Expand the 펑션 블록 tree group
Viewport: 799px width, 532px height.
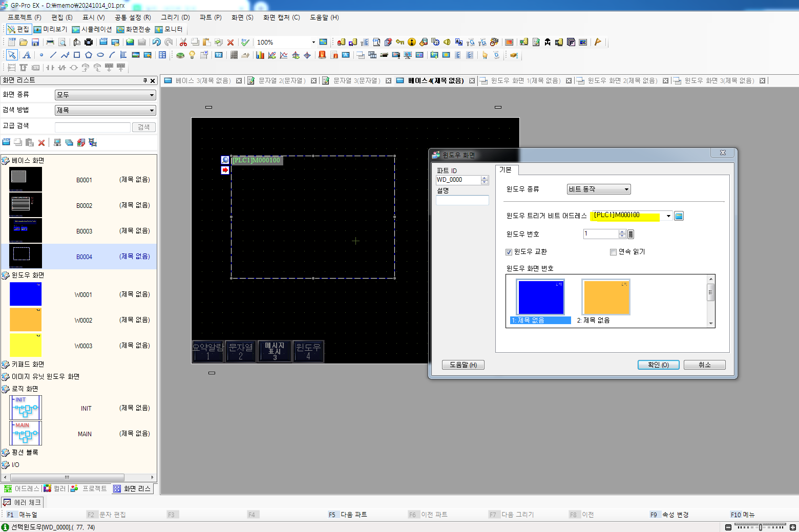pyautogui.click(x=5, y=453)
